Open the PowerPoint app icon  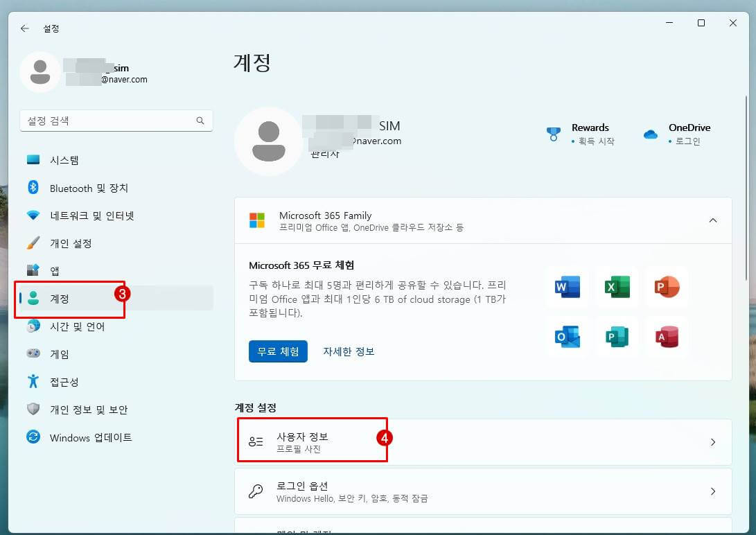667,286
